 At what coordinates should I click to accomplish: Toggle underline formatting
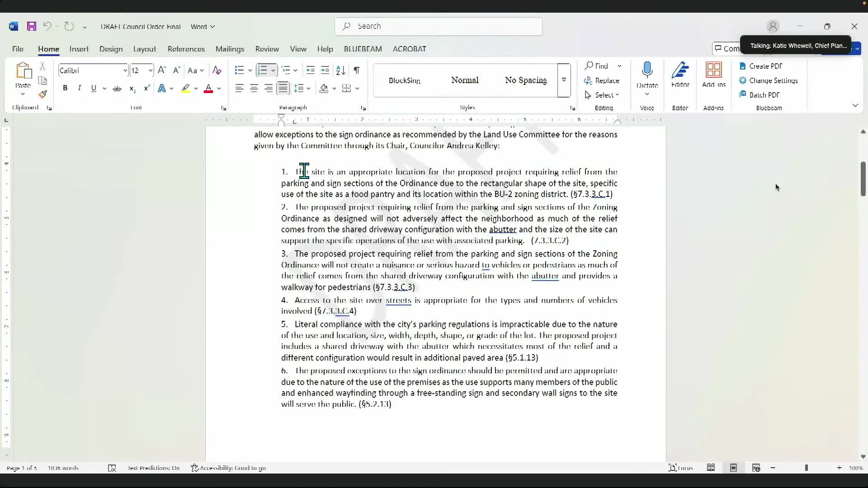click(x=94, y=89)
